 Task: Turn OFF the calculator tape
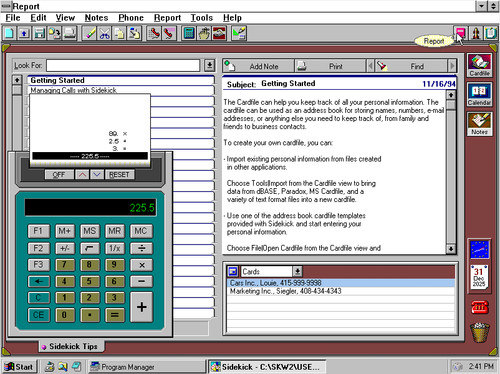click(x=59, y=175)
